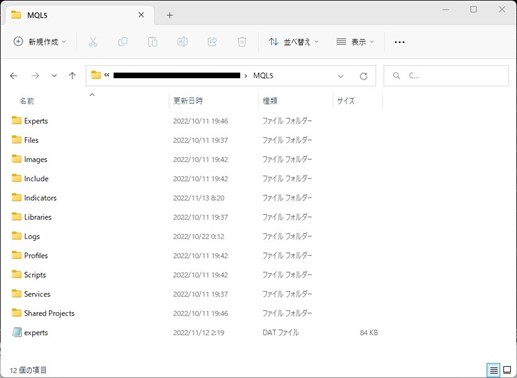
Task: Click date 2022/11/13 8:20 cell
Action: click(199, 198)
